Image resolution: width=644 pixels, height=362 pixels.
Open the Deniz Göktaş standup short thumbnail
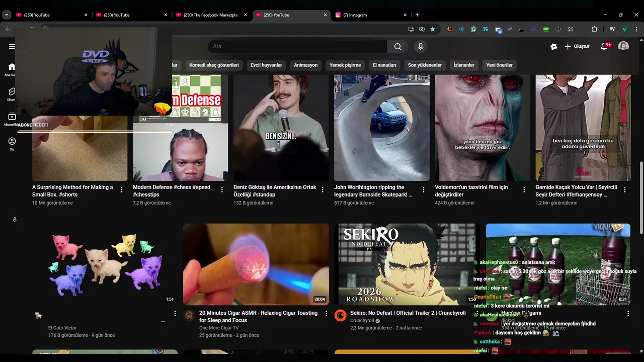tap(281, 128)
